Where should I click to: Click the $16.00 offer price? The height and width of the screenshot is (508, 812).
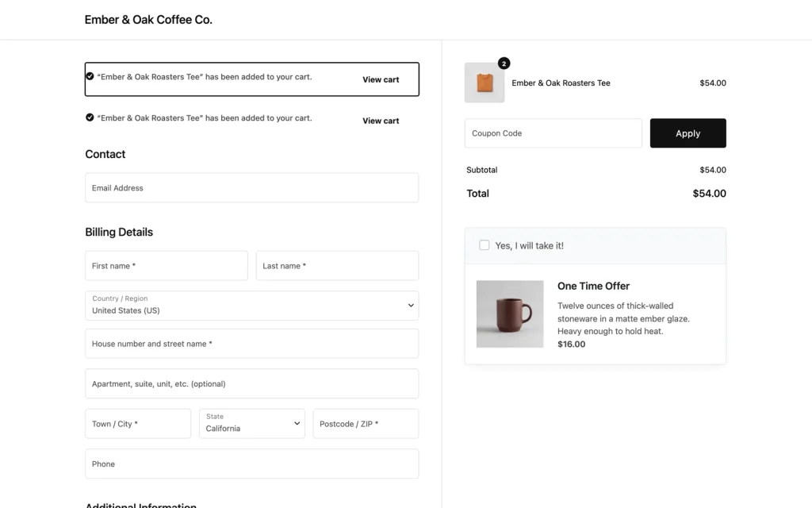coord(571,344)
